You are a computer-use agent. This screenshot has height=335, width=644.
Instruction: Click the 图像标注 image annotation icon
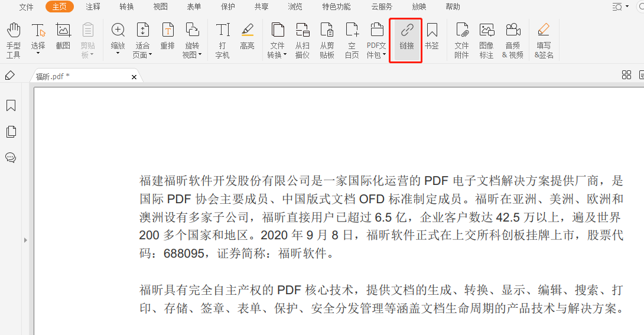point(486,40)
